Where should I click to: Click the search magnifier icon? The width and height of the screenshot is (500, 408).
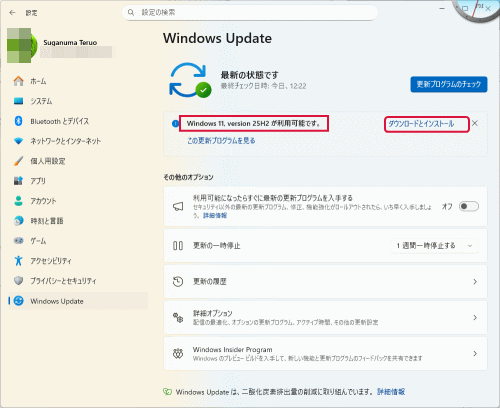click(131, 12)
